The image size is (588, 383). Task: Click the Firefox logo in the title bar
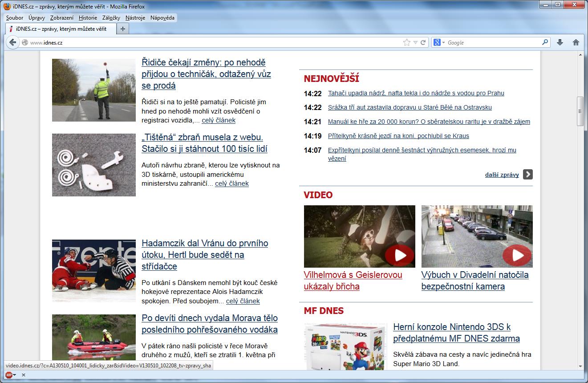tap(7, 6)
